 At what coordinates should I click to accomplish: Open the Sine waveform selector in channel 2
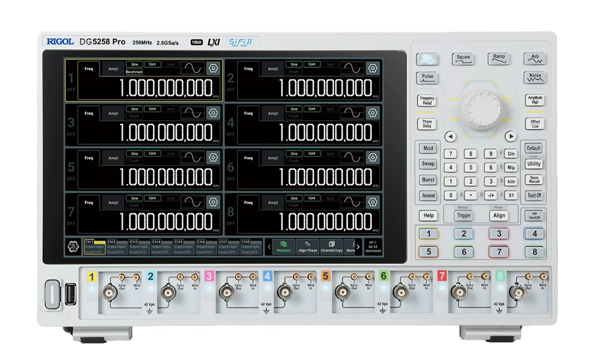pyautogui.click(x=294, y=64)
